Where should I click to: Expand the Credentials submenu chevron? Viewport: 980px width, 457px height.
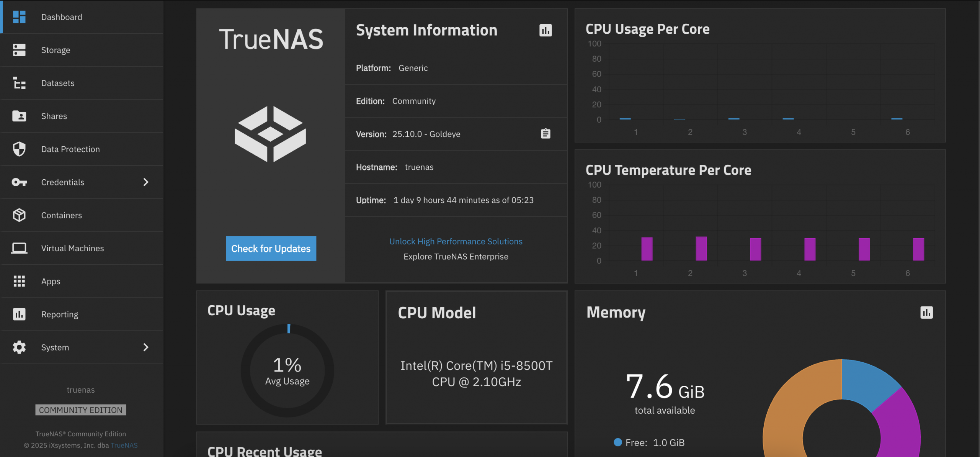tap(145, 182)
